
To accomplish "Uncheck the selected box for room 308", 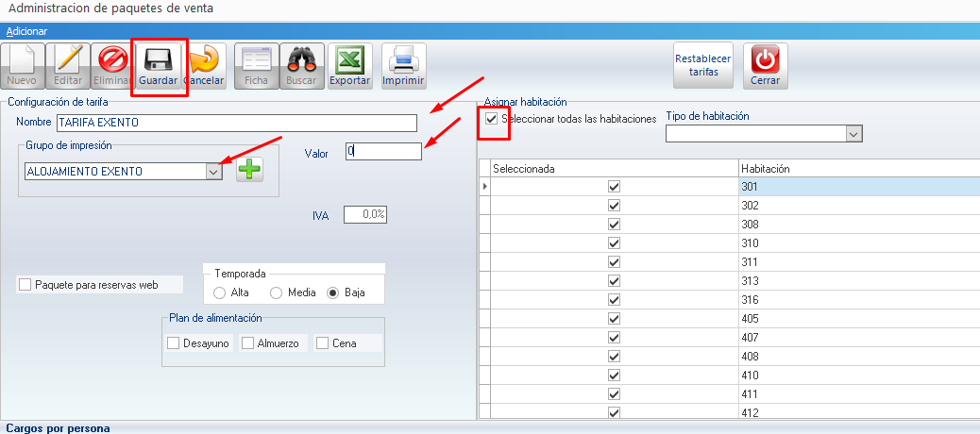I will pyautogui.click(x=615, y=225).
